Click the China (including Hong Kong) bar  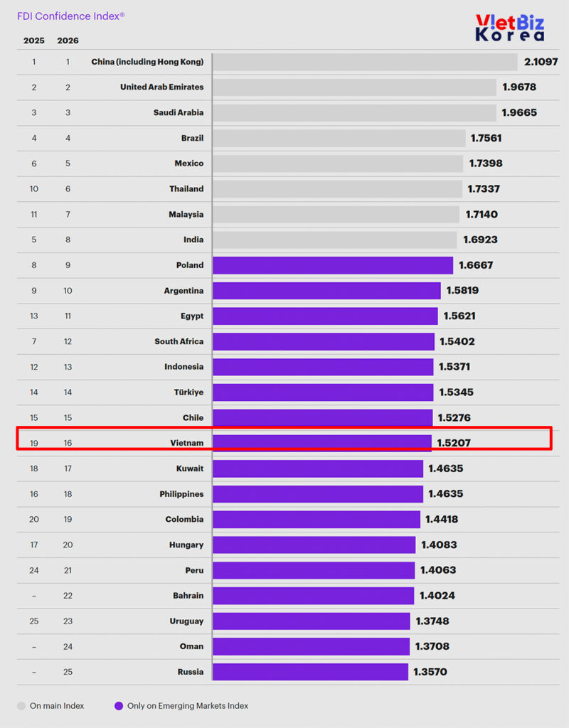pos(364,62)
